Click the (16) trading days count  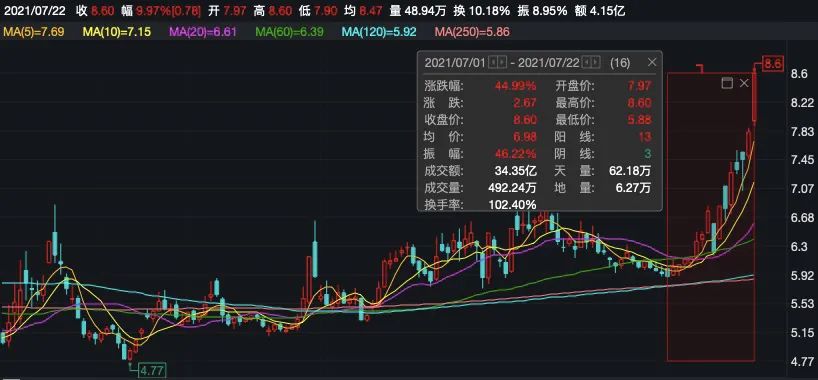pos(620,63)
